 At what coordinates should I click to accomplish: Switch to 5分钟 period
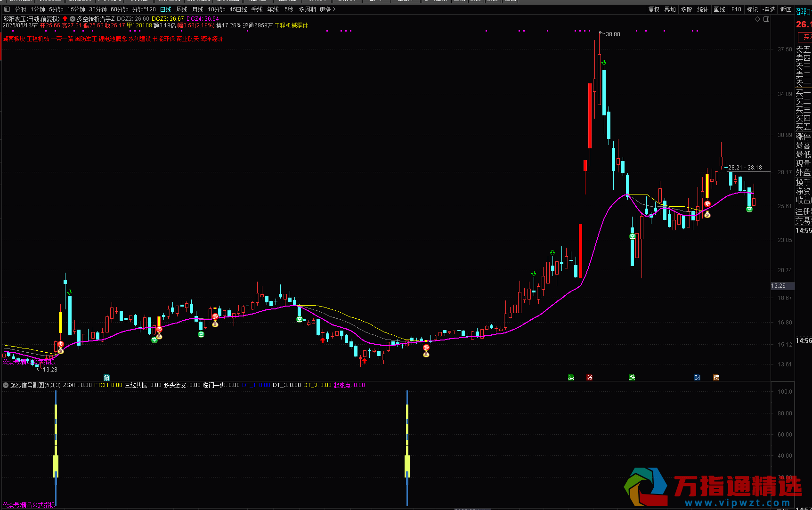(x=56, y=9)
